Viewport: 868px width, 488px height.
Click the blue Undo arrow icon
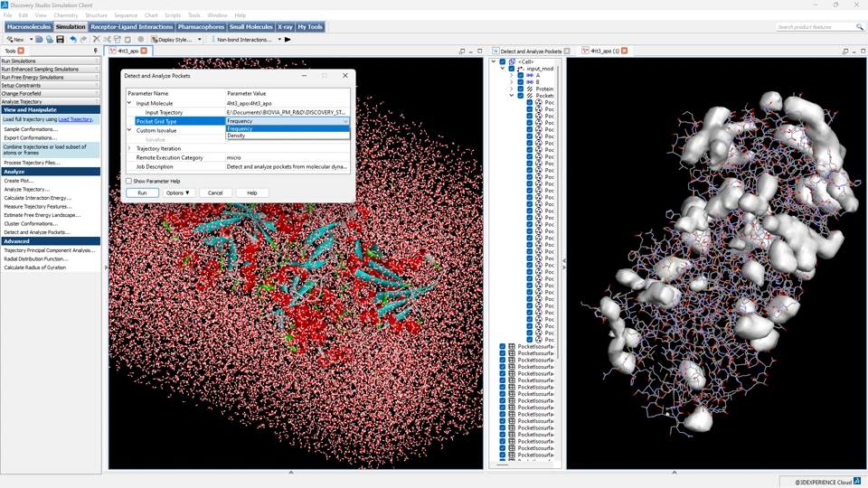(72, 39)
